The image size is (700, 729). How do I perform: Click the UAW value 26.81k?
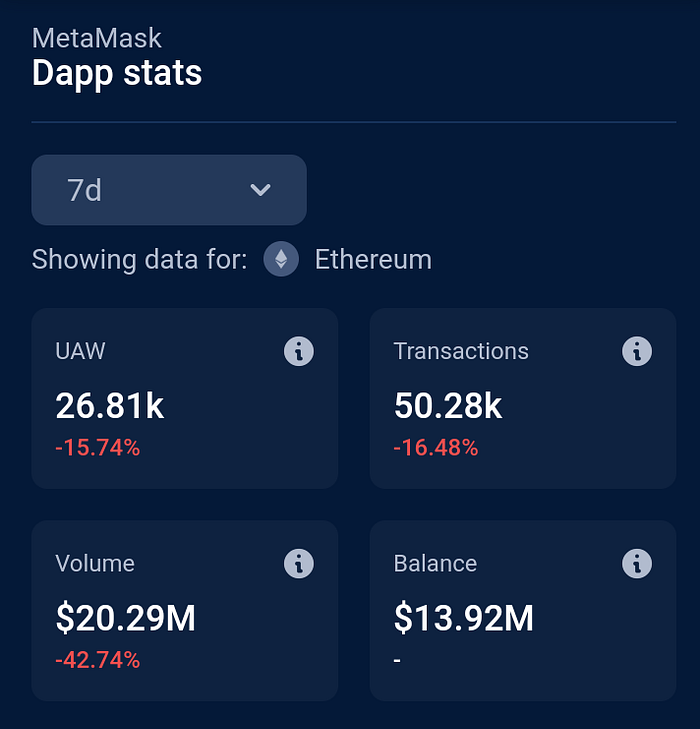pyautogui.click(x=109, y=406)
